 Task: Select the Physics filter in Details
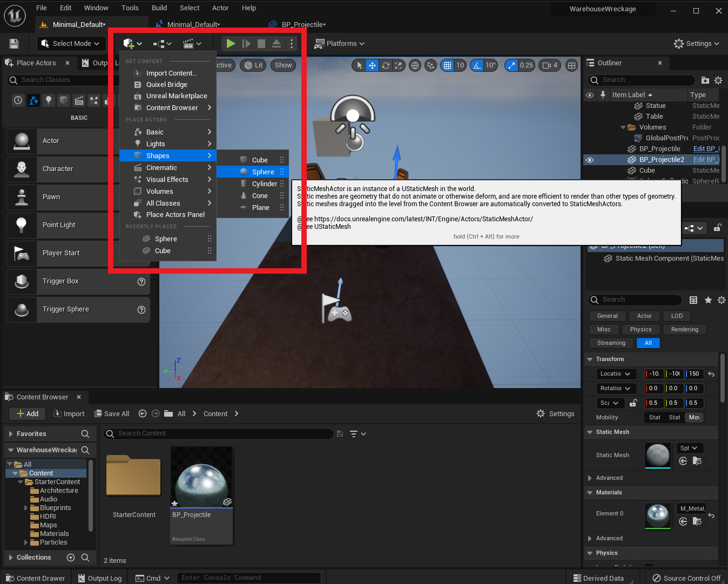(641, 330)
